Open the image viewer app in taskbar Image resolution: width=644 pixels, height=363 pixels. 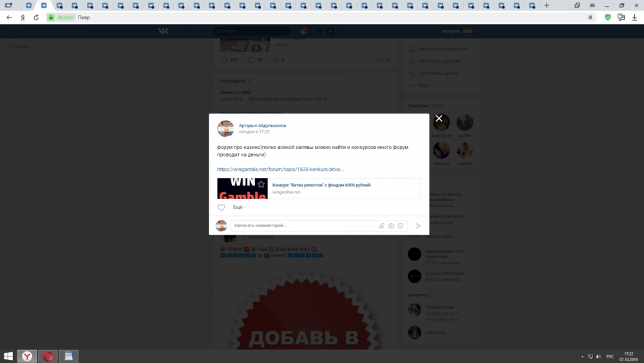(69, 356)
